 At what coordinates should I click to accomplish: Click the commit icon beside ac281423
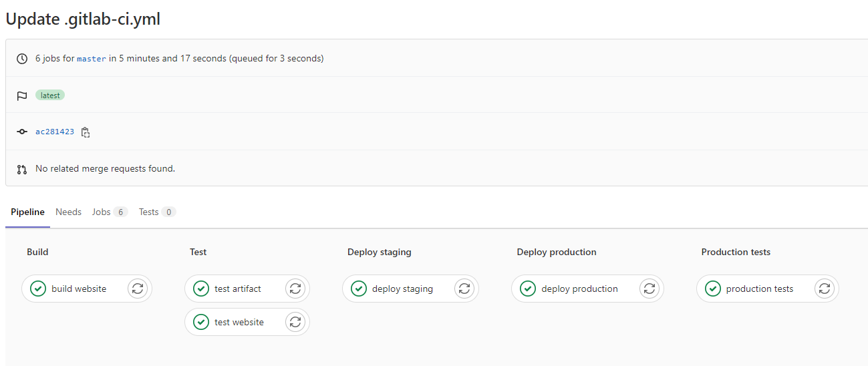22,132
